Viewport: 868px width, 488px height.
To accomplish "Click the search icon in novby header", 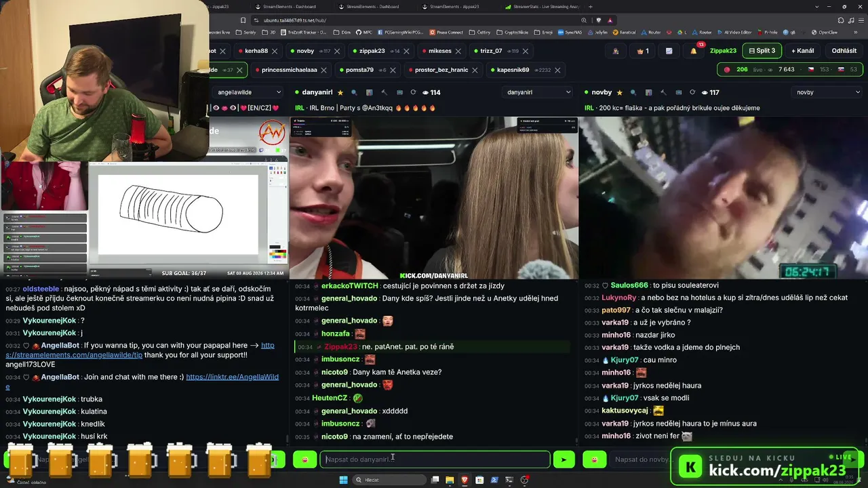I will pos(633,92).
